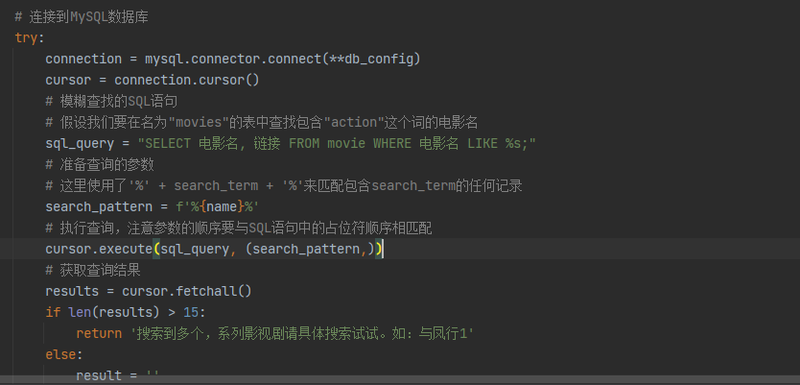Click the comment about connecting to MySQL

click(x=82, y=17)
